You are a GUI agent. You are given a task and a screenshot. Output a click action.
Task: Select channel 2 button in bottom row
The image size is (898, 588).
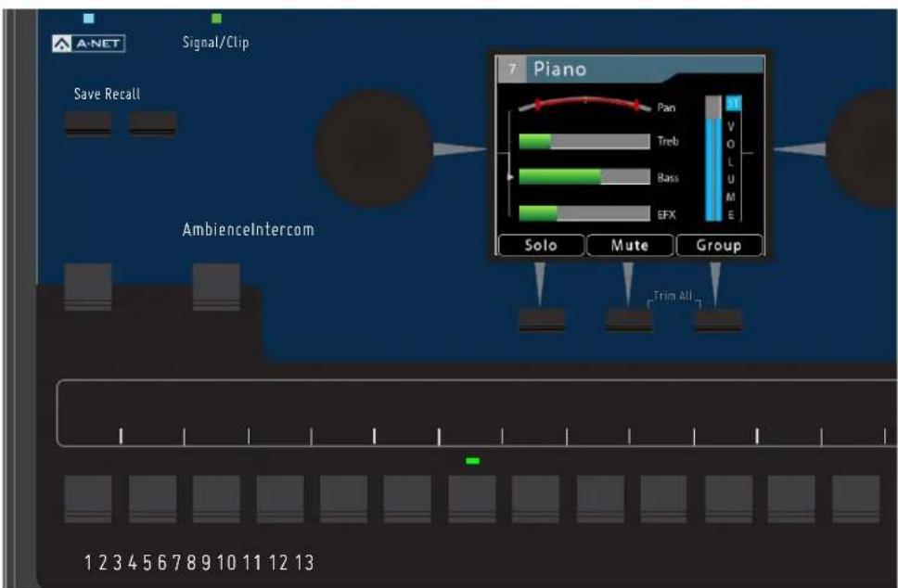pos(152,499)
